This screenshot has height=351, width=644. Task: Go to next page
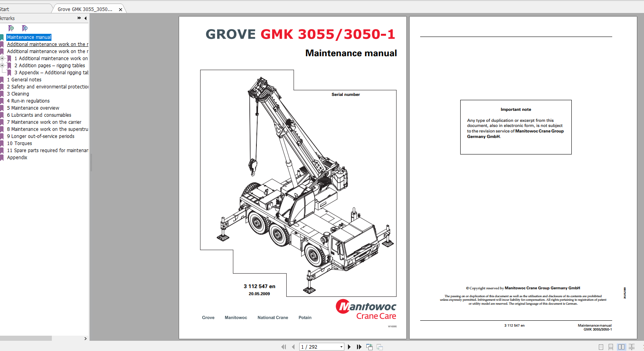pyautogui.click(x=349, y=347)
